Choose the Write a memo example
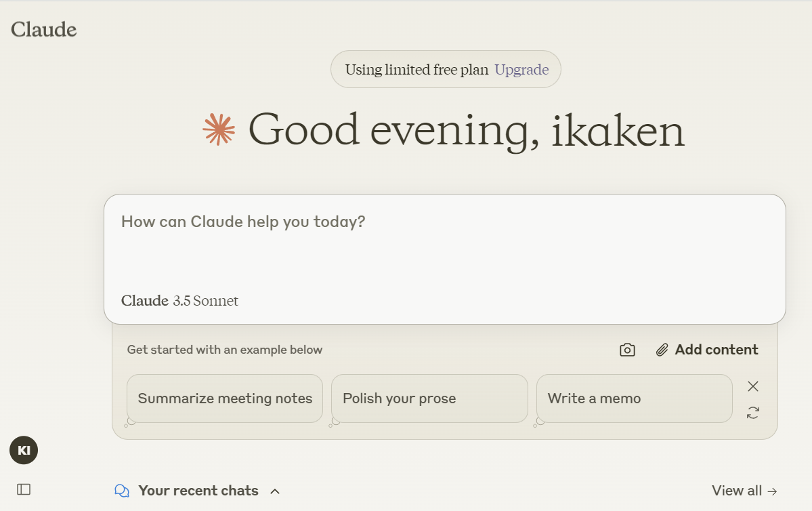The width and height of the screenshot is (812, 511). point(635,398)
